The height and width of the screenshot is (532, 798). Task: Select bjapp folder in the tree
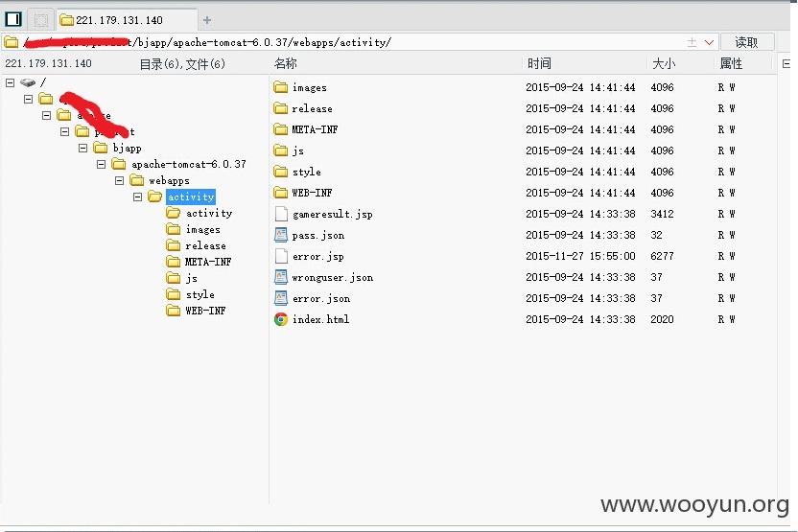(128, 148)
